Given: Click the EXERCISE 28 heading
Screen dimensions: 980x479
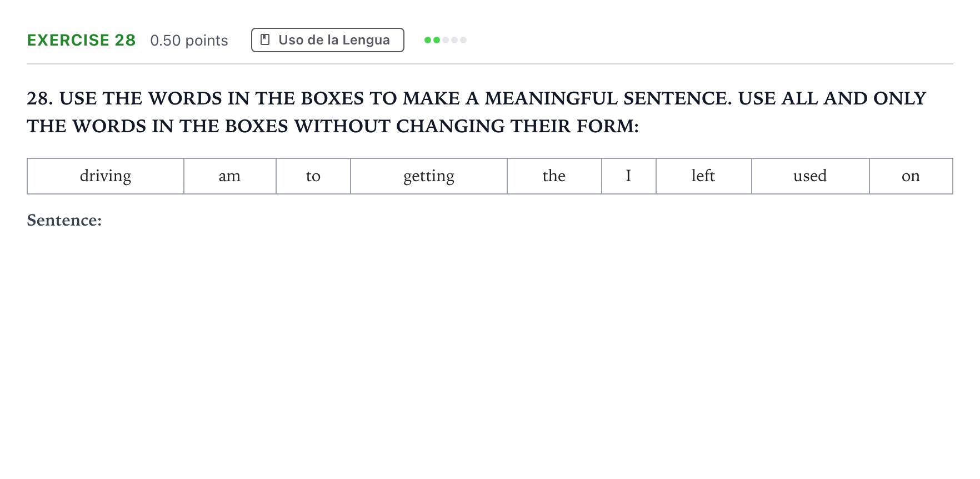Looking at the screenshot, I should (x=81, y=40).
